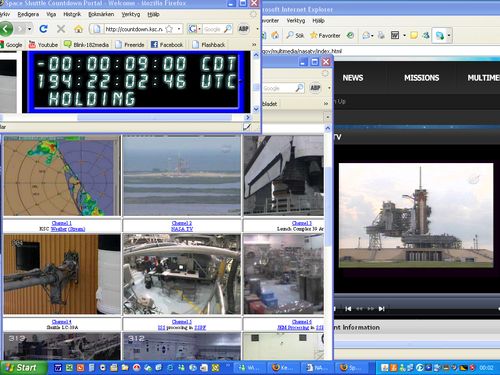Open the Channel 5 ISS processing room thumbnail
The width and height of the screenshot is (500, 375).
(182, 274)
